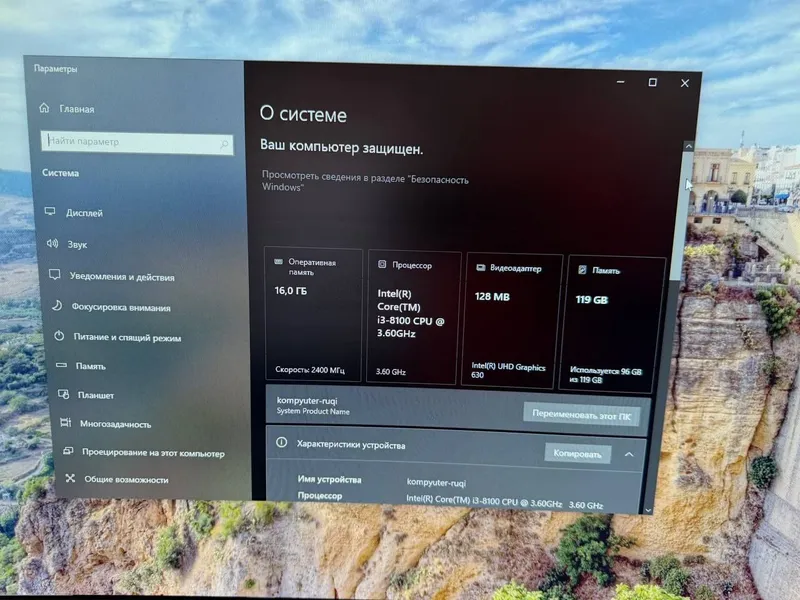Click the scrollbar down arrow
The height and width of the screenshot is (600, 800).
pos(648,510)
